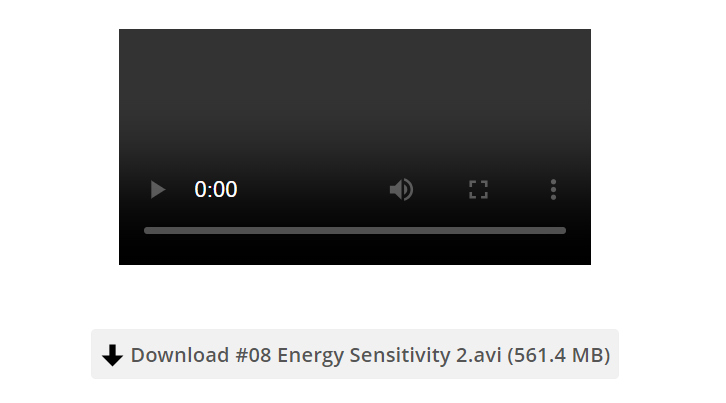The image size is (726, 403).
Task: Click the "Energy Sensitivity" filename in download button
Action: point(363,355)
